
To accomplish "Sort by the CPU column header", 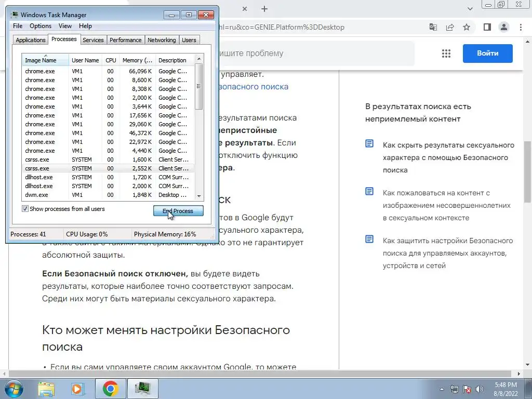I will tap(111, 60).
